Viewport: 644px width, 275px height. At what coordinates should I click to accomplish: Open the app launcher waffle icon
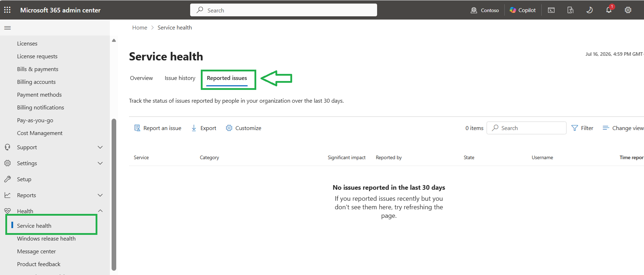(x=7, y=10)
